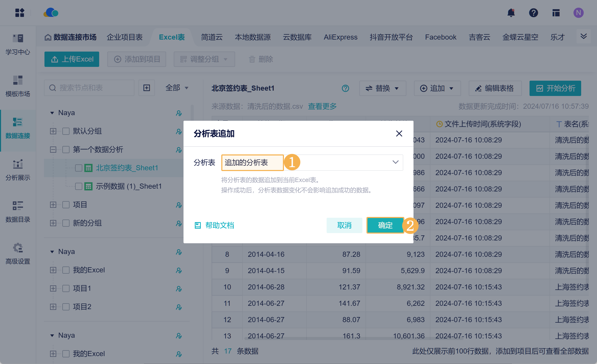The height and width of the screenshot is (364, 597).
Task: Click the add-node plus box beside search
Action: 146,88
